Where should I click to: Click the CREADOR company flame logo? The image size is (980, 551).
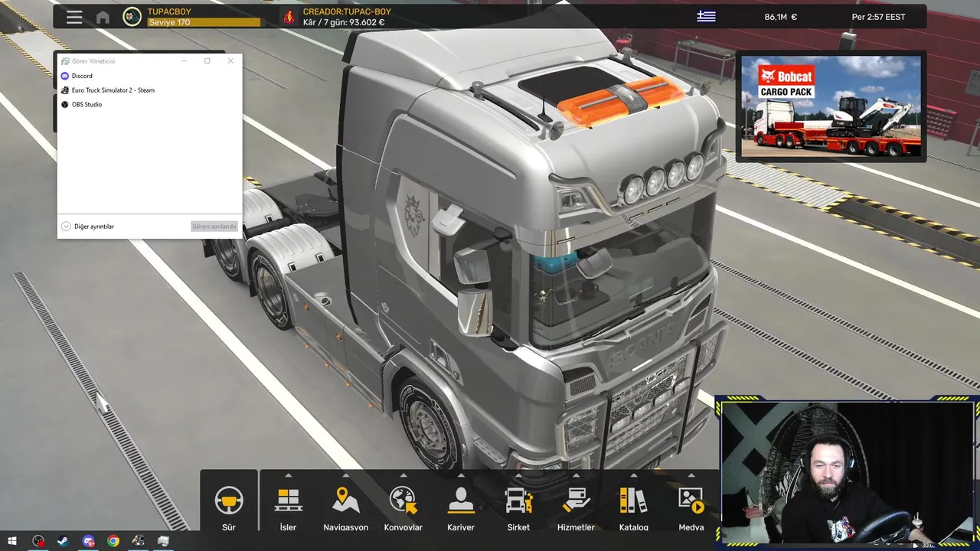click(x=289, y=17)
